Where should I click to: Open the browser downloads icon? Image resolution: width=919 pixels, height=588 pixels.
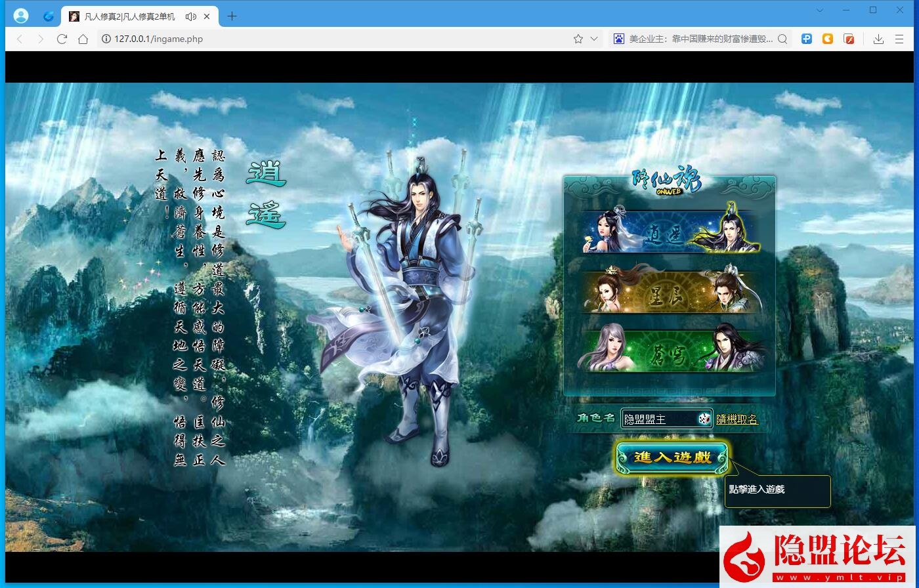(878, 39)
